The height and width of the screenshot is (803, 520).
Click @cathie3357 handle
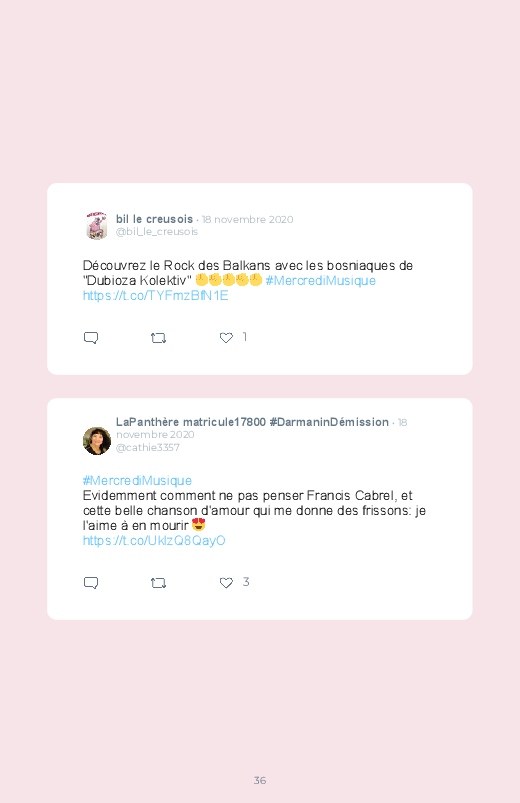[x=148, y=448]
